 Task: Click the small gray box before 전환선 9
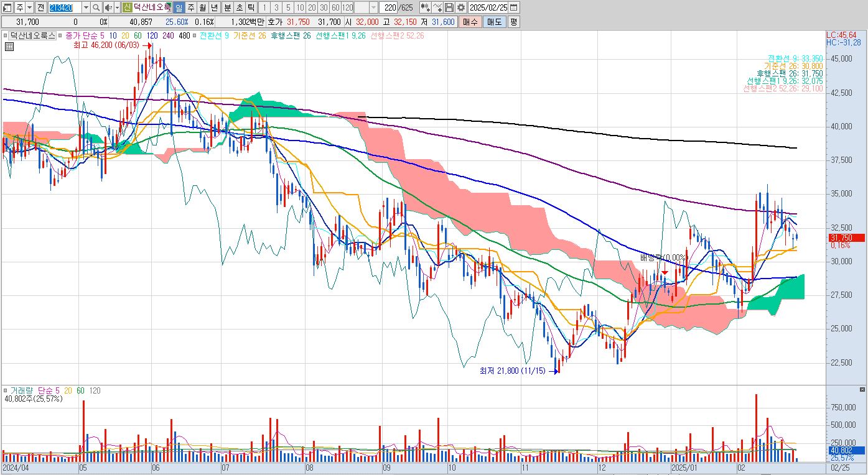pos(195,36)
